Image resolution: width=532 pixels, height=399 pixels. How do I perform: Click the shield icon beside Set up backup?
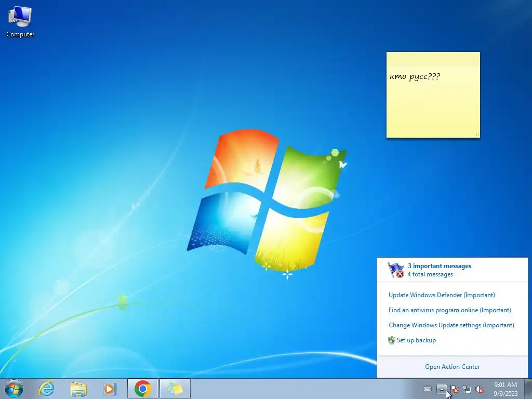pyautogui.click(x=392, y=340)
